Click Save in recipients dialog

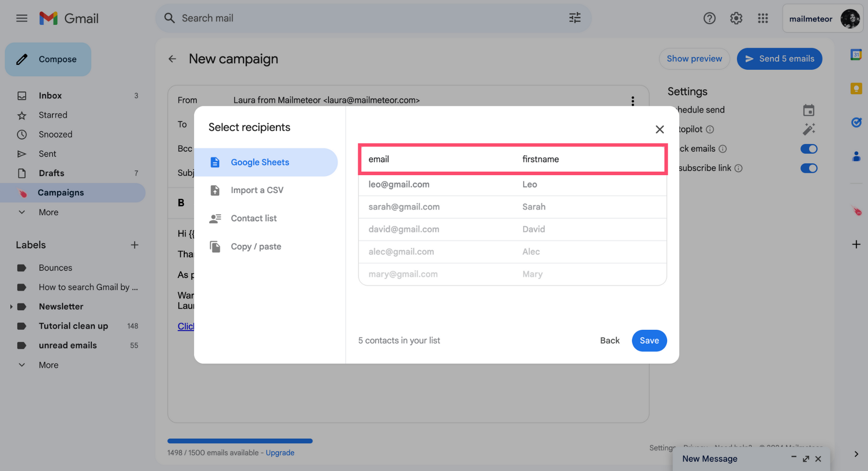pos(649,341)
